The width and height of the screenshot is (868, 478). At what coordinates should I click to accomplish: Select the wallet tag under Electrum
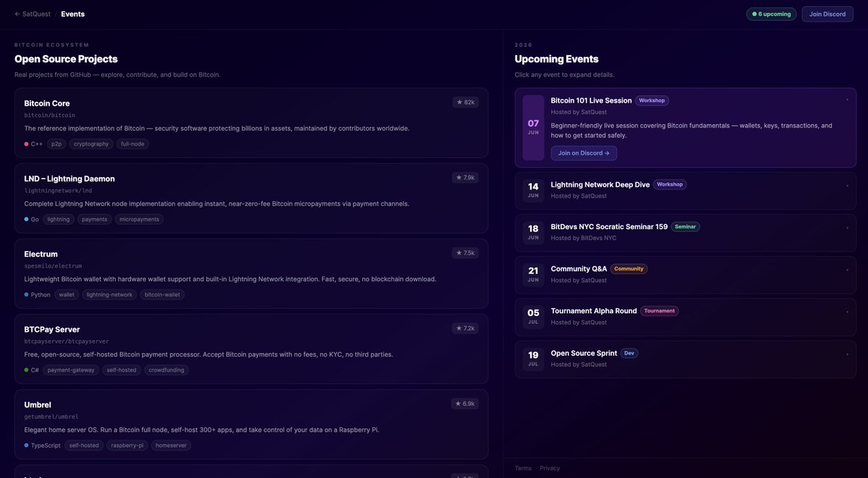pyautogui.click(x=67, y=294)
